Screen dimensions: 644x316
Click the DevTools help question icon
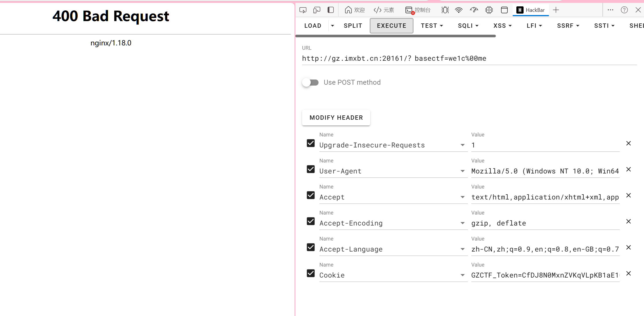(624, 10)
